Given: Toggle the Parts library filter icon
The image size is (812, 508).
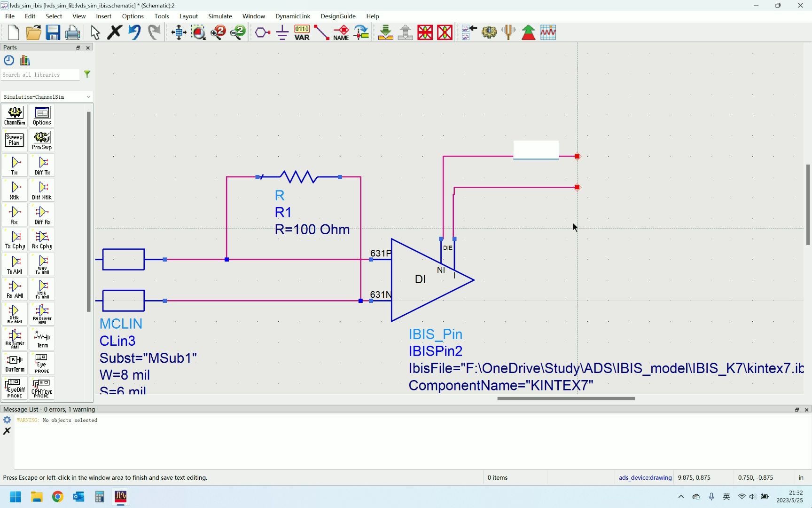Looking at the screenshot, I should pos(87,74).
